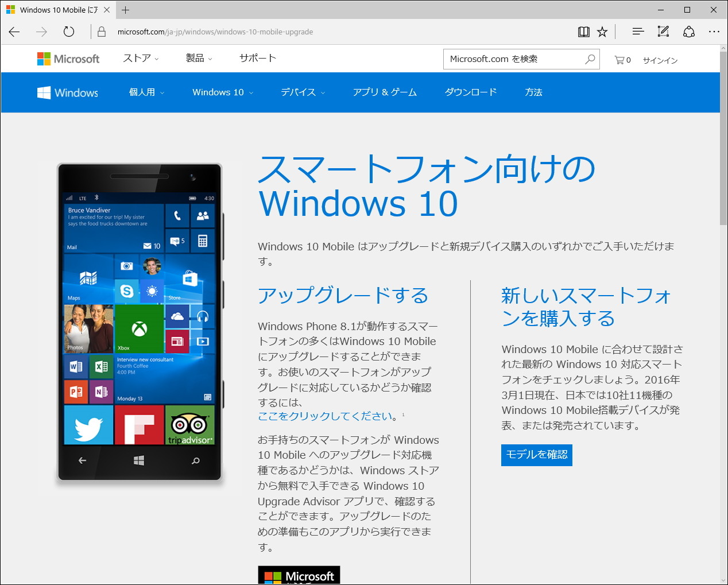Open the shopping cart
The width and height of the screenshot is (728, 585).
pyautogui.click(x=619, y=59)
